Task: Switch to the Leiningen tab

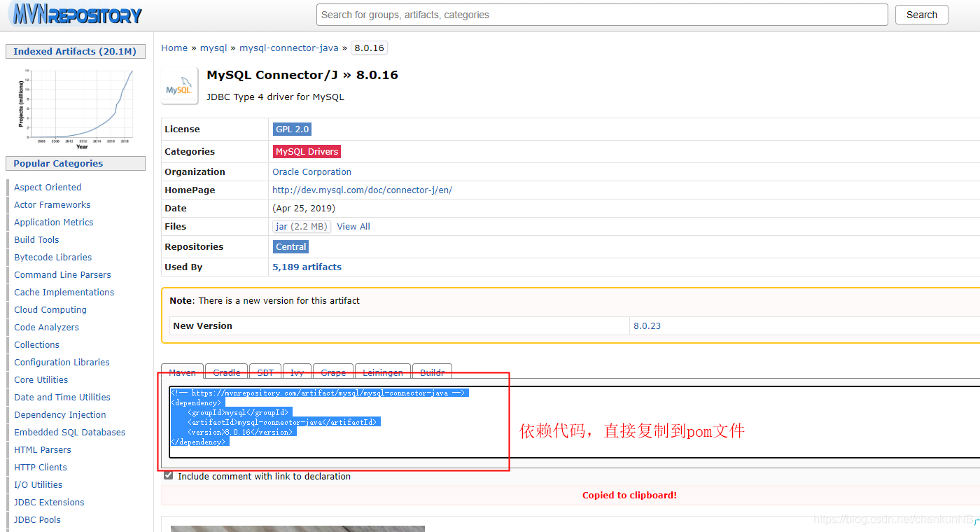Action: click(383, 372)
